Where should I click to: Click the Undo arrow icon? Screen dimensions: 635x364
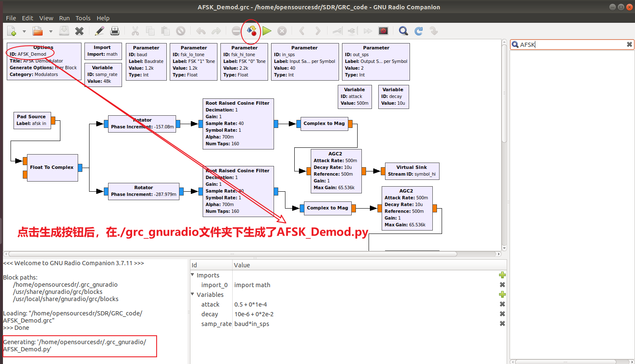click(x=201, y=30)
